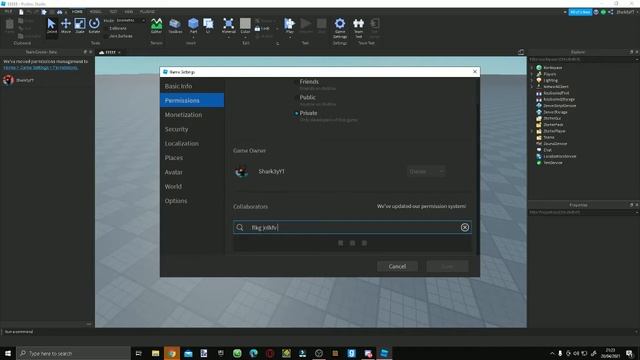Select Players in Explorer
The width and height of the screenshot is (640, 360).
coord(549,74)
